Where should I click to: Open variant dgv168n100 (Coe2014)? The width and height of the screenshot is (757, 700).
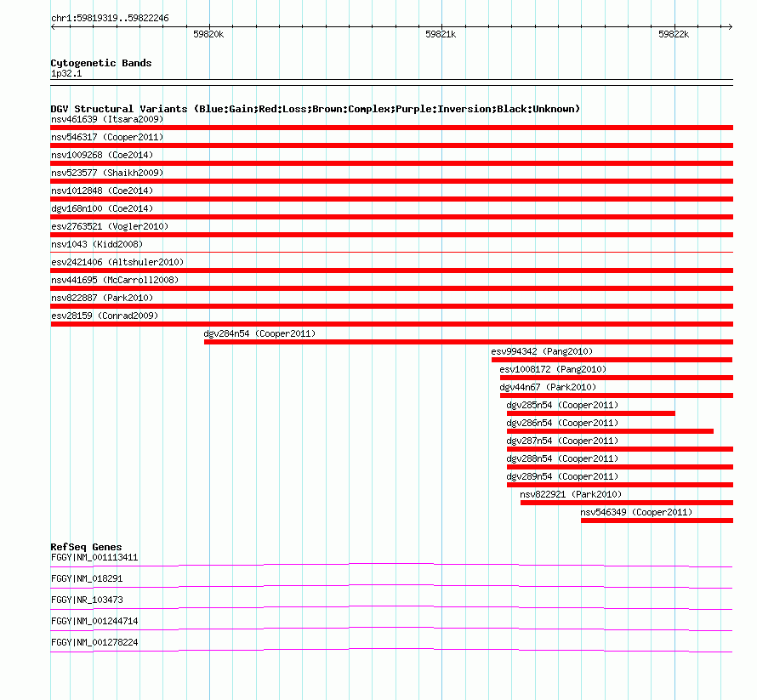tap(102, 208)
